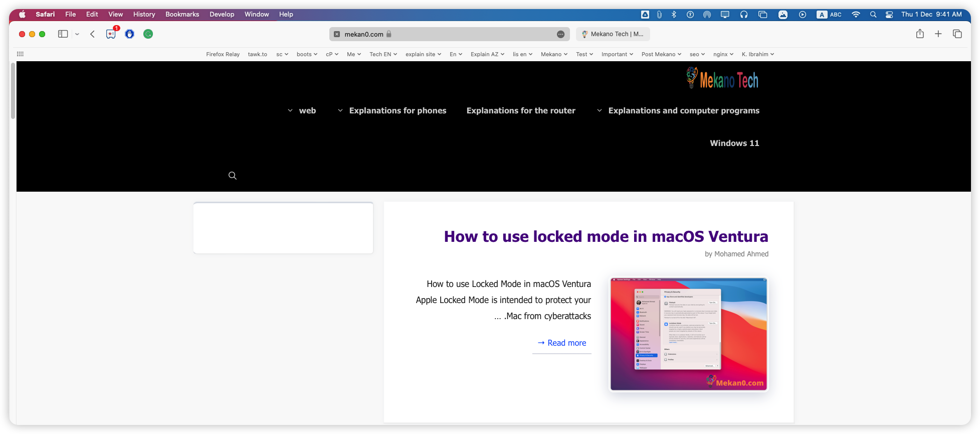Viewport: 980px width, 434px height.
Task: Open the Develop menu
Action: click(x=222, y=15)
